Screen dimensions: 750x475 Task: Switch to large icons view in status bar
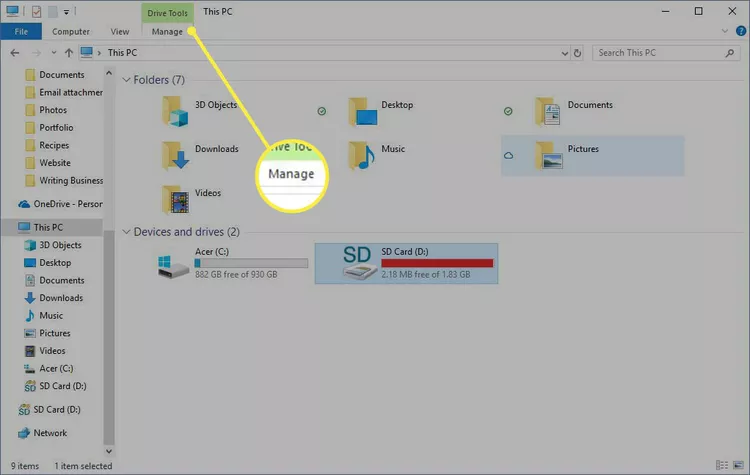point(739,465)
